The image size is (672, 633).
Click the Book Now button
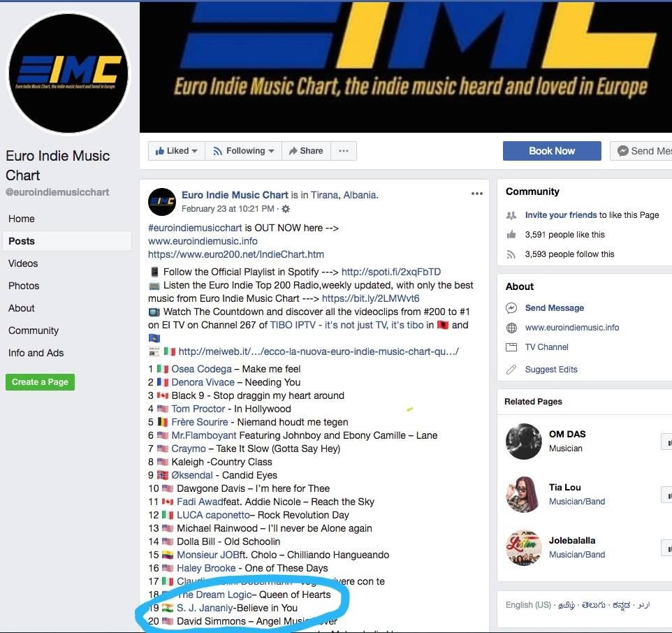click(x=552, y=151)
